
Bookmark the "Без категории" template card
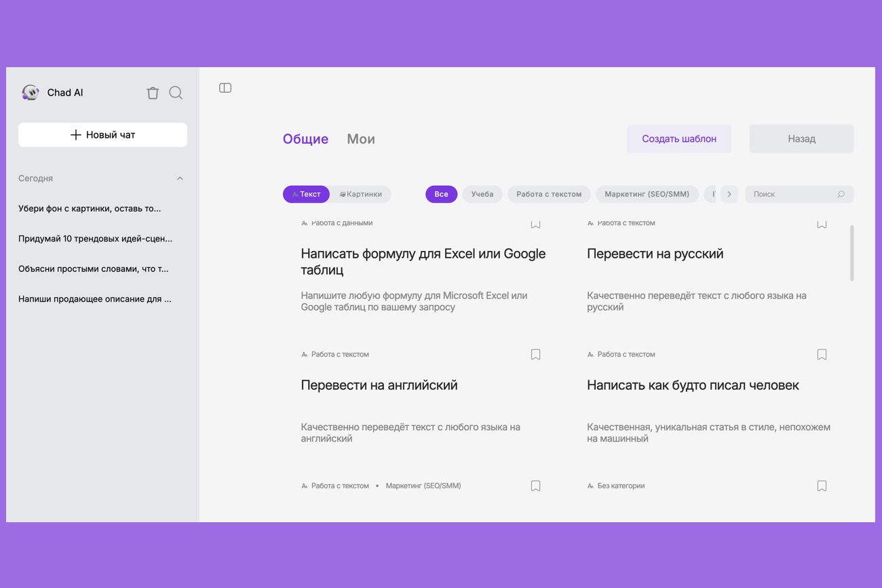pyautogui.click(x=822, y=486)
